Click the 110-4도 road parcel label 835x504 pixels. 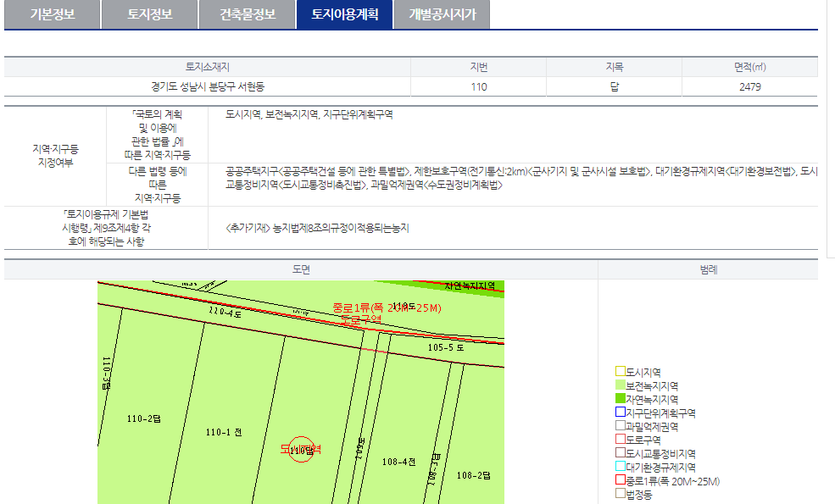(225, 313)
